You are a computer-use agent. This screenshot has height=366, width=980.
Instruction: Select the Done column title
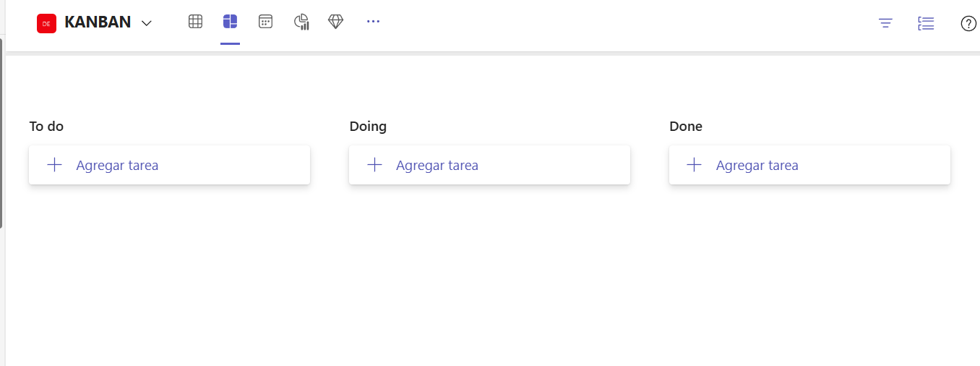[x=686, y=127]
